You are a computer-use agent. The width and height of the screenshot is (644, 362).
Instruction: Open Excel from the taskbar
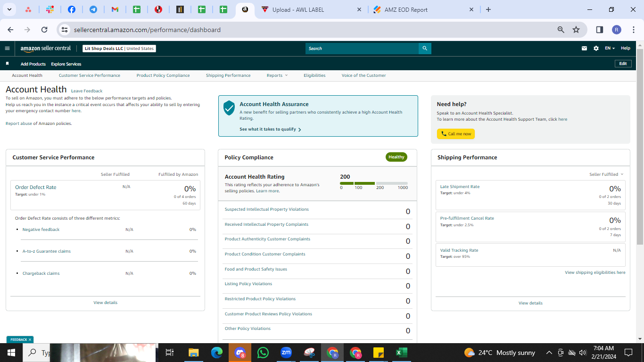(401, 353)
